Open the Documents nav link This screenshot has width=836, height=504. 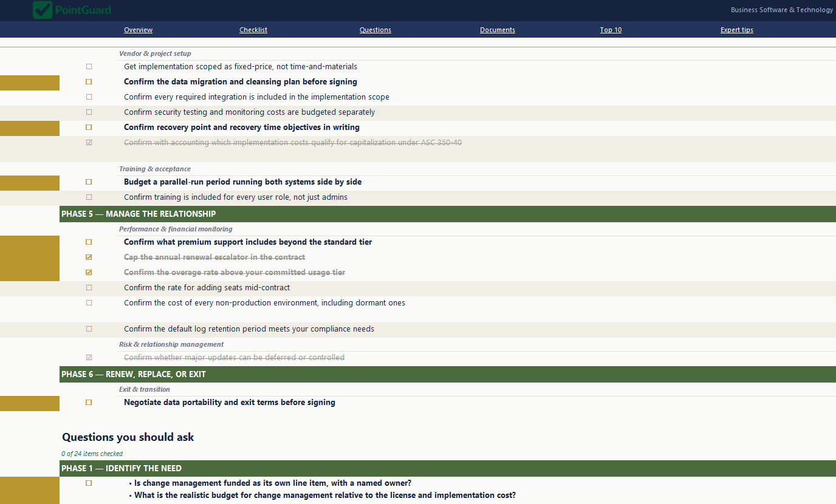click(498, 30)
